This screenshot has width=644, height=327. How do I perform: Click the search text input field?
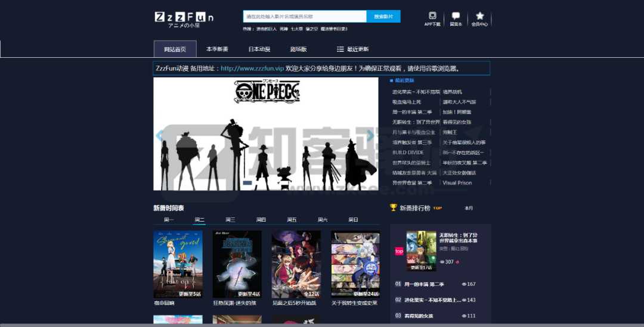(x=304, y=17)
